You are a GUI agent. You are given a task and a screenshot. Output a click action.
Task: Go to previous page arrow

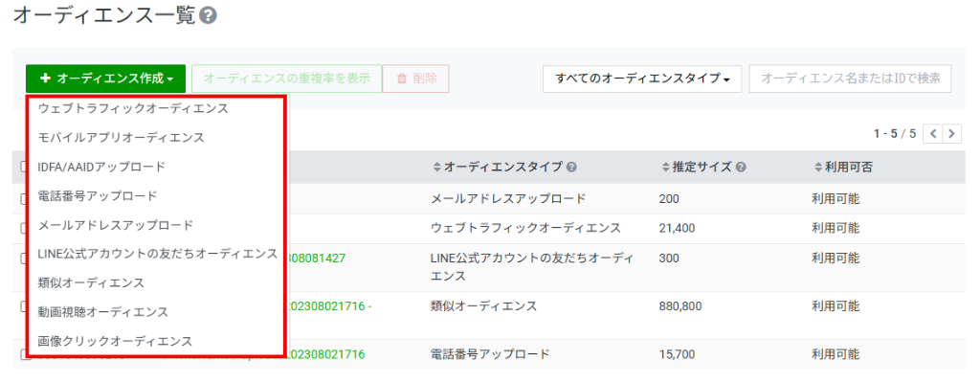click(x=932, y=133)
